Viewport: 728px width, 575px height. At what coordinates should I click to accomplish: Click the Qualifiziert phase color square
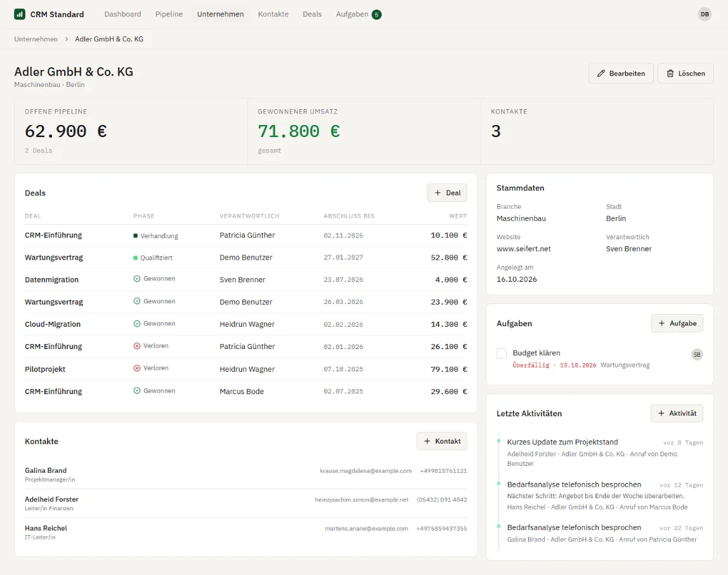[x=136, y=258]
